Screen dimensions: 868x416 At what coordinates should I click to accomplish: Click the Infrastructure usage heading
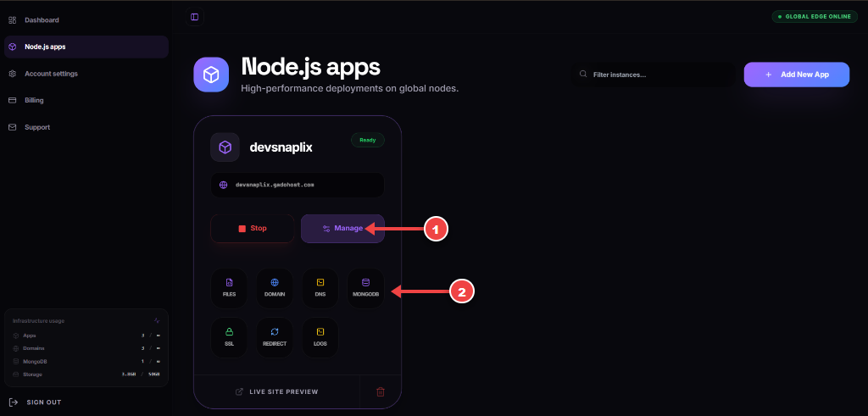tap(38, 321)
